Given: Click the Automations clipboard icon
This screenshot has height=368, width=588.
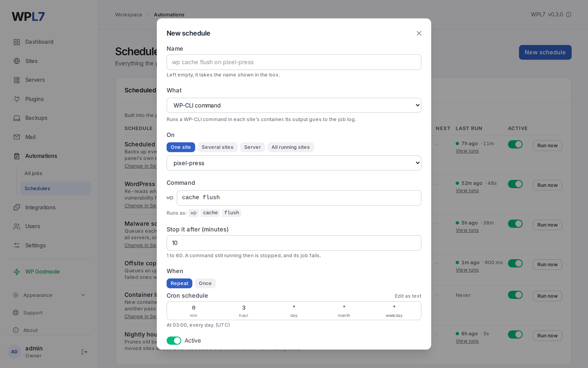Looking at the screenshot, I should [17, 156].
